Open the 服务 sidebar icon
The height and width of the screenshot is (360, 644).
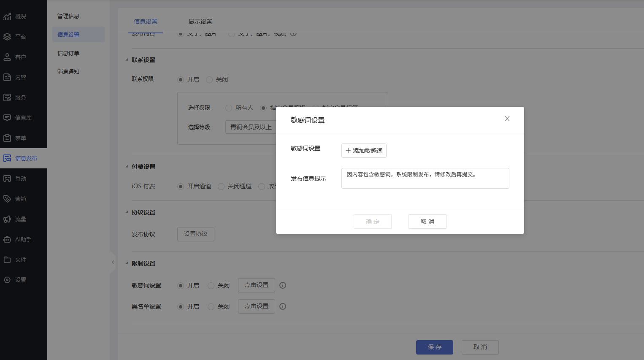tap(7, 97)
